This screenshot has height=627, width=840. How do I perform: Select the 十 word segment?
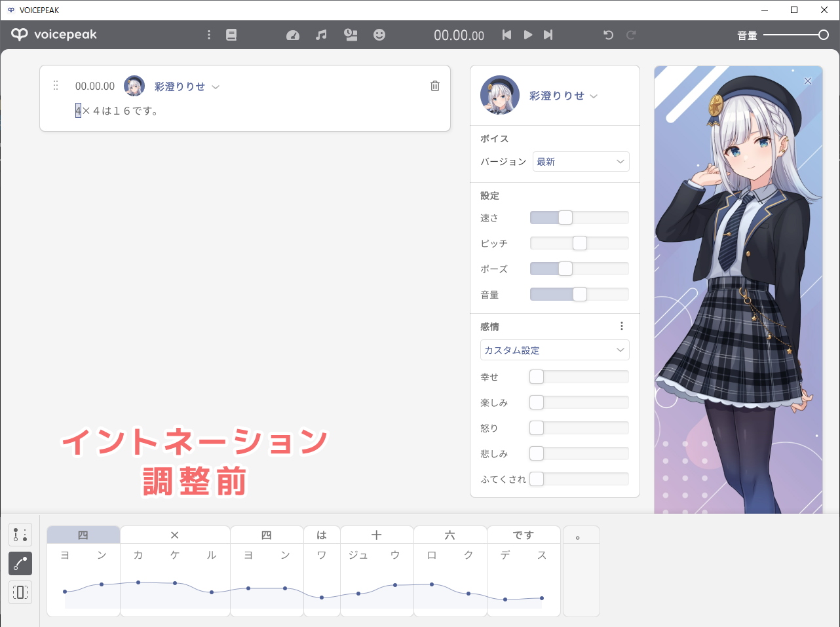[377, 535]
